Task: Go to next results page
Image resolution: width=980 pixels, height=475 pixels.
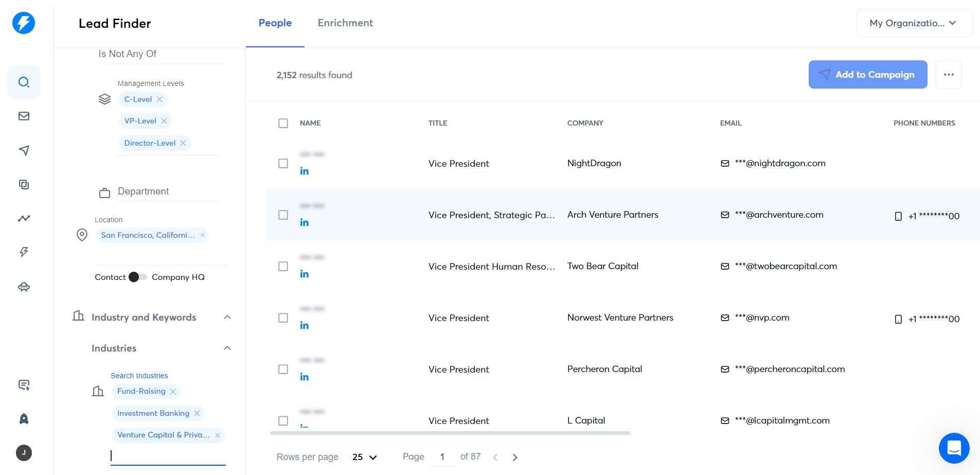Action: pyautogui.click(x=515, y=458)
